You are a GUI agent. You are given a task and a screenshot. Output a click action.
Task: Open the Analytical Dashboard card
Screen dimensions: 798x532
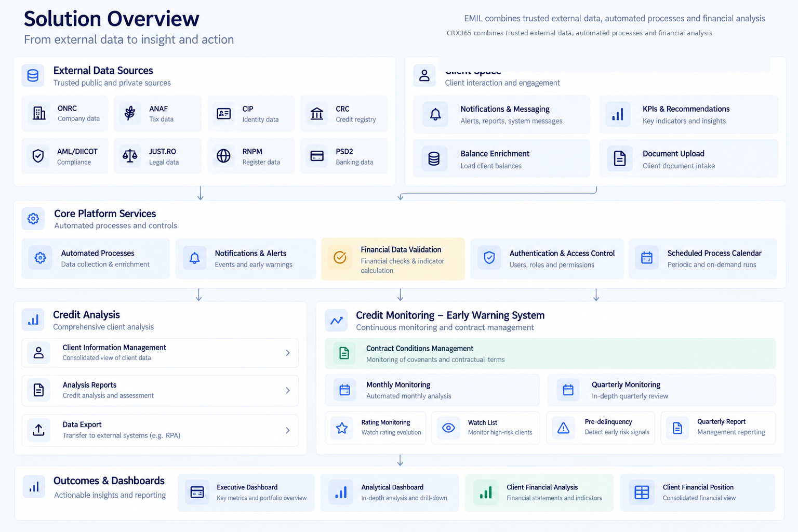pyautogui.click(x=390, y=493)
